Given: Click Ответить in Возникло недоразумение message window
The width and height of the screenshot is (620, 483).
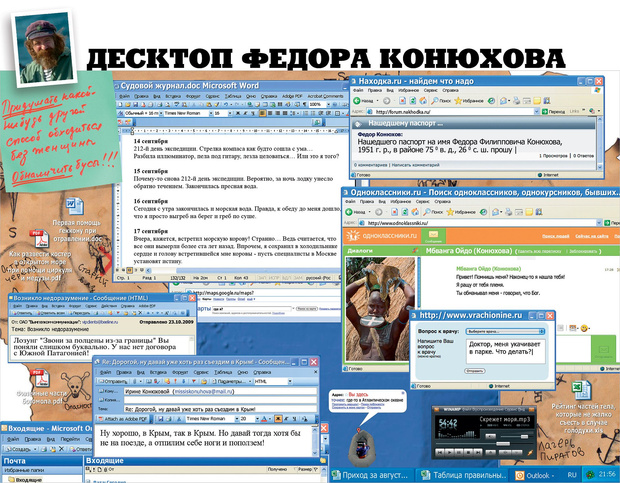Looking at the screenshot, I should pyautogui.click(x=21, y=313).
